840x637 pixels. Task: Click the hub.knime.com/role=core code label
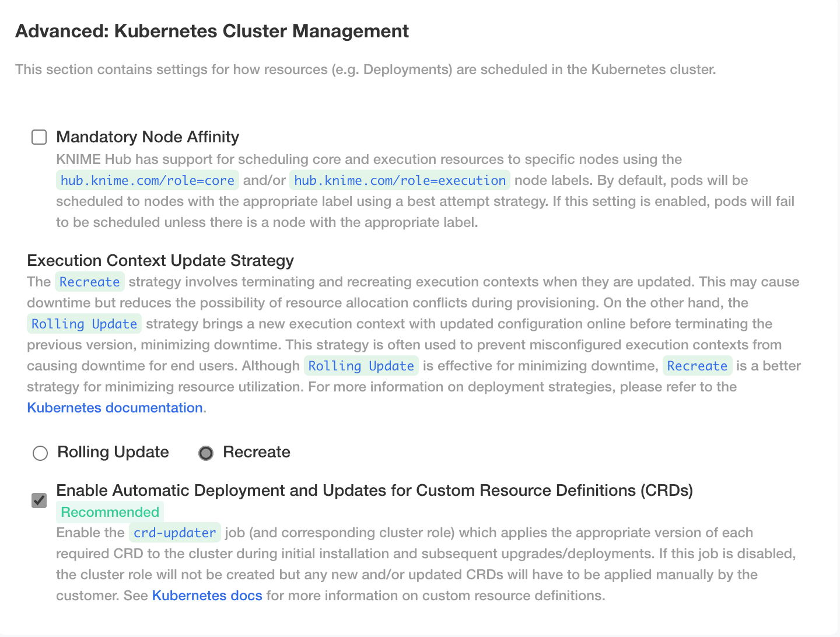pyautogui.click(x=148, y=180)
